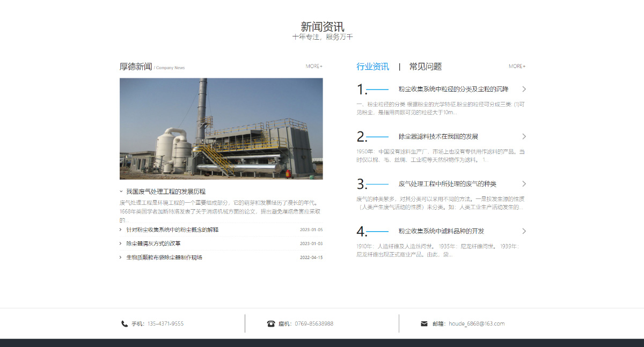Click arrow icon next to 除尘器滤料技术在我国的发展
The width and height of the screenshot is (644, 347).
click(x=524, y=136)
